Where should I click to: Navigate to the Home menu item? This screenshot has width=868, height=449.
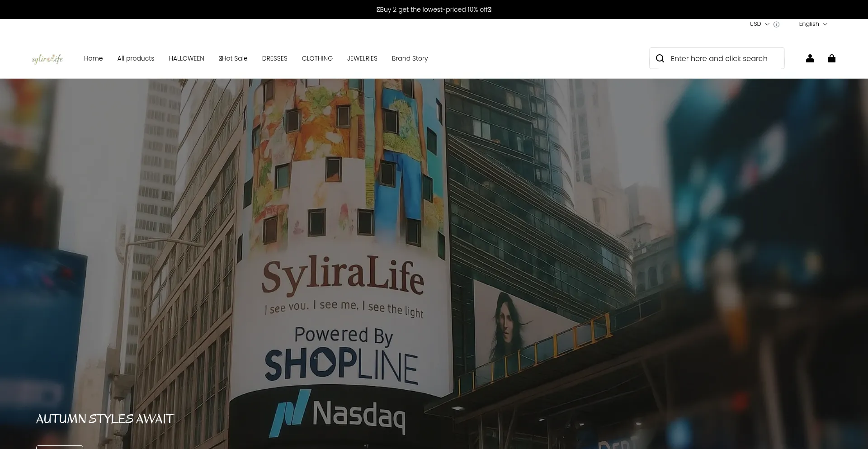click(x=93, y=58)
